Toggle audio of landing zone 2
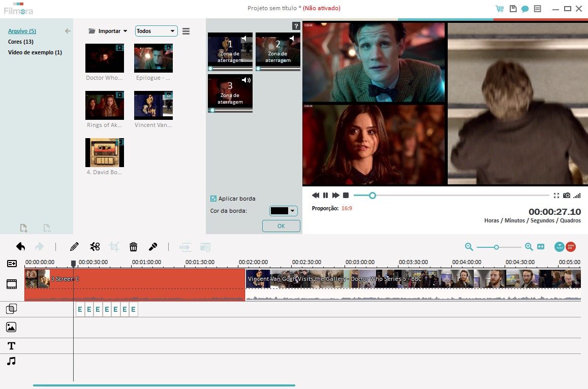 point(292,38)
